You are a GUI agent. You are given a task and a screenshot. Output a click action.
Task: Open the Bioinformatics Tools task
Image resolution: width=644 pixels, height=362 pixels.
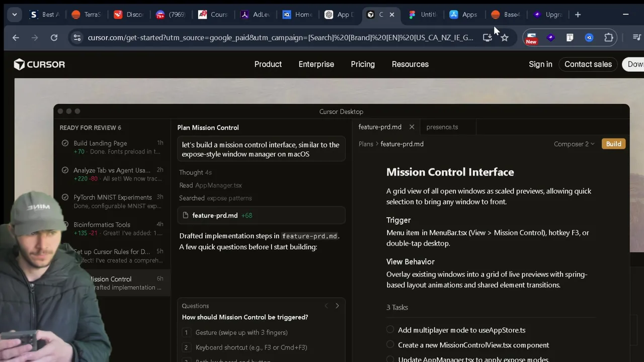click(112, 229)
